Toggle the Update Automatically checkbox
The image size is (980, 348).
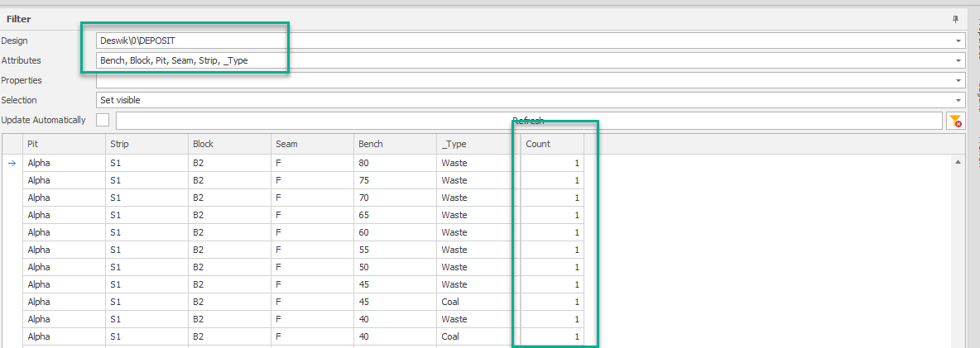click(103, 120)
